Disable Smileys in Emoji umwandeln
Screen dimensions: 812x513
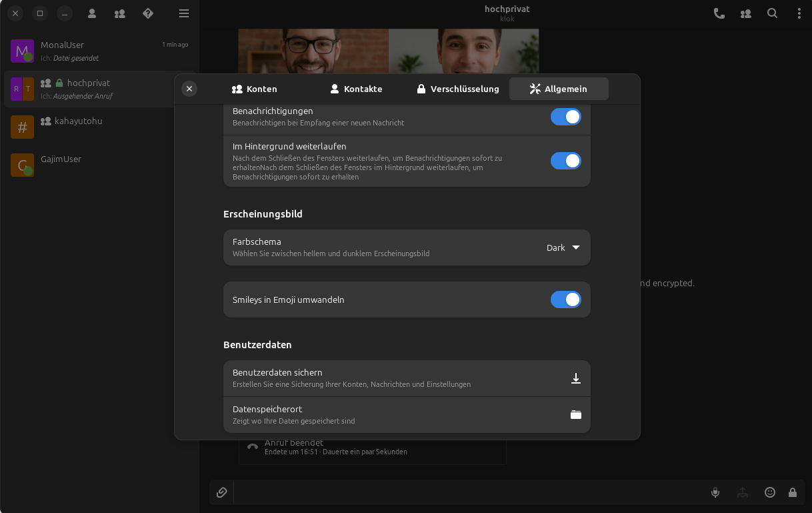tap(565, 300)
